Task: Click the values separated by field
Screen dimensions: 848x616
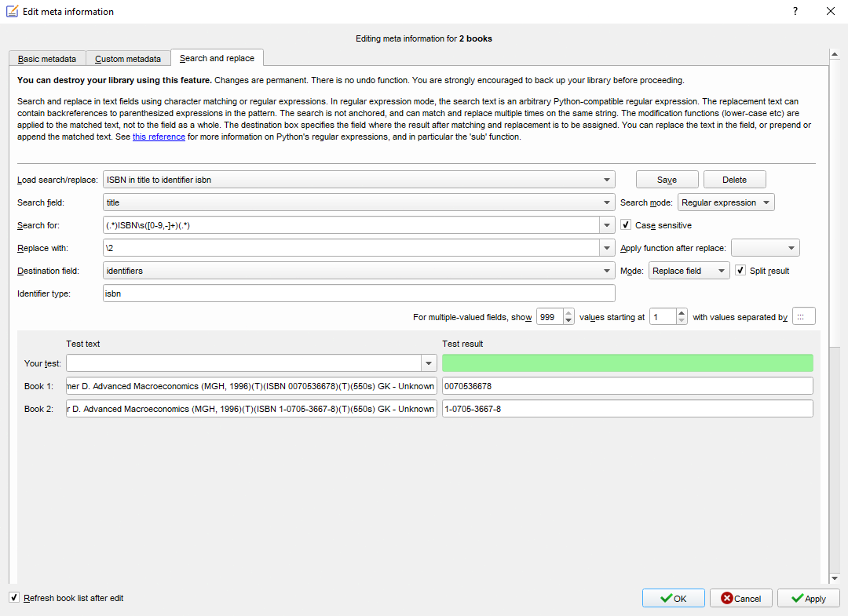Action: click(x=804, y=317)
